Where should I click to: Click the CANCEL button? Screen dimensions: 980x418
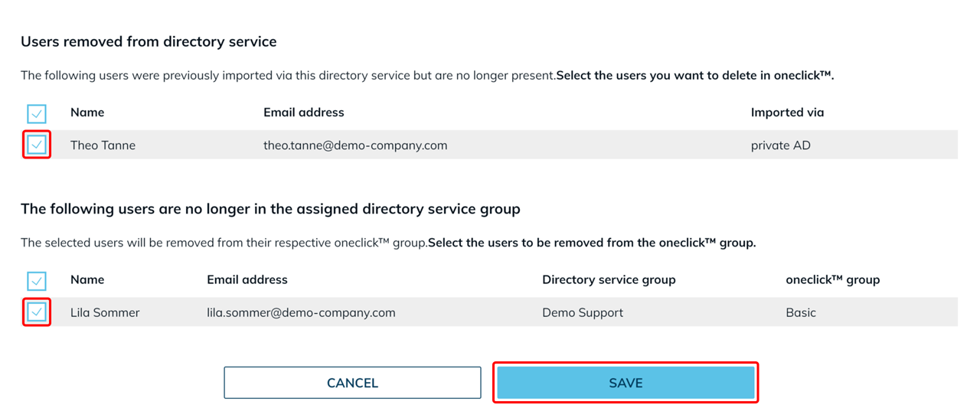352,383
